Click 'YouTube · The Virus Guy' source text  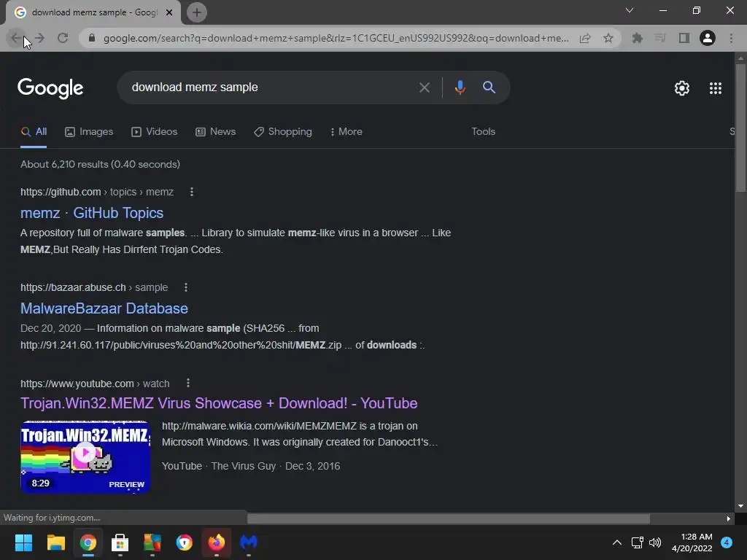(219, 466)
